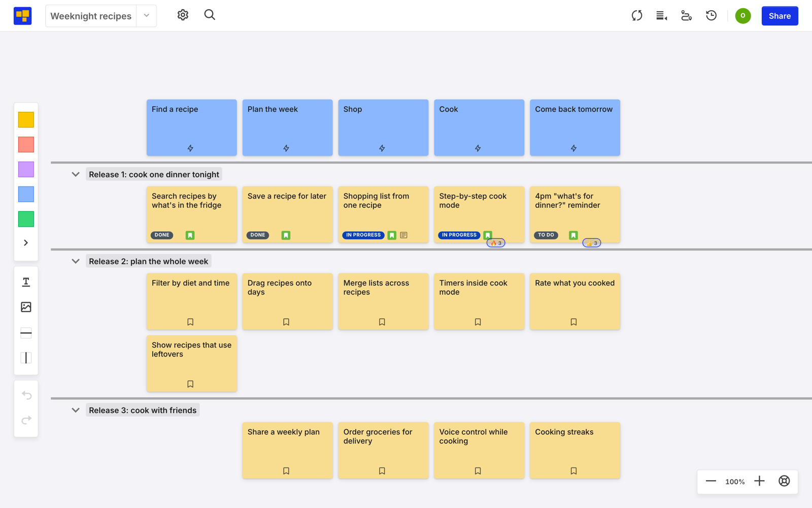Click the 100% zoom level label
The width and height of the screenshot is (812, 508).
tap(735, 482)
